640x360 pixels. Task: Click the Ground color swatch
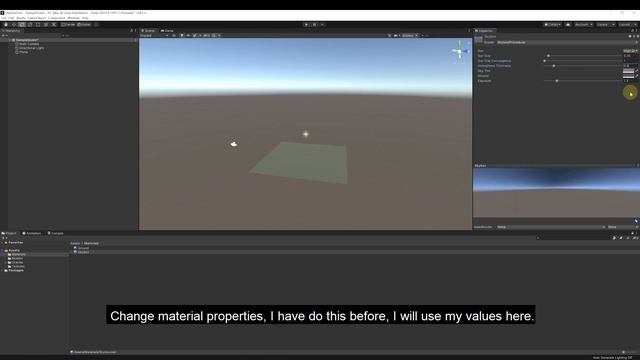click(x=628, y=76)
